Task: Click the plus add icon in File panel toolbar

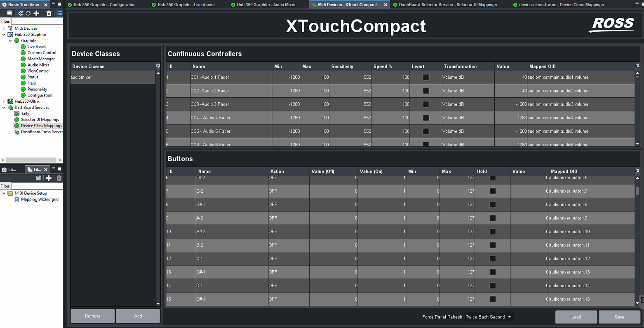Action: [49, 178]
